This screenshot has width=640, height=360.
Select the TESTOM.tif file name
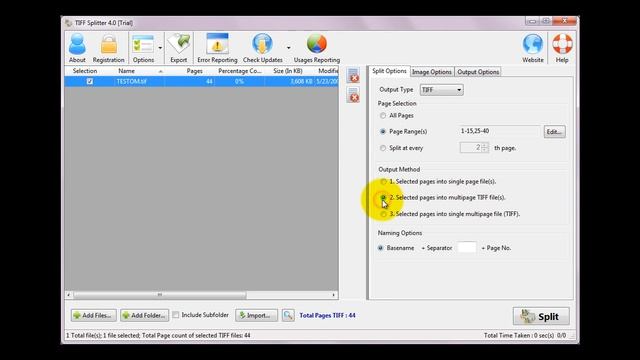coord(131,81)
